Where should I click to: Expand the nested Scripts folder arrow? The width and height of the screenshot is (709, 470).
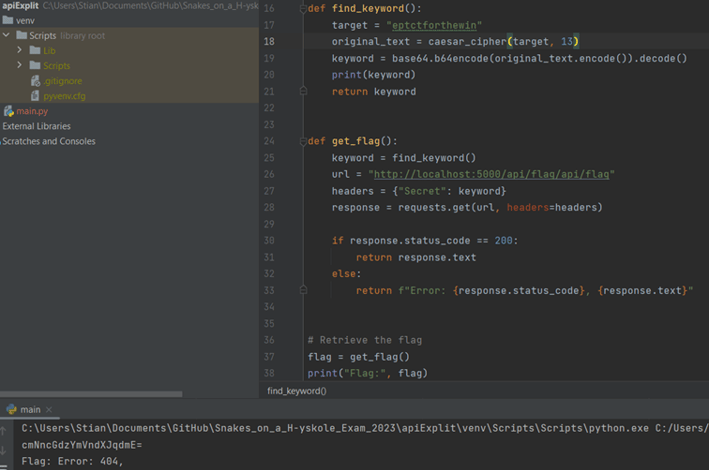(19, 65)
